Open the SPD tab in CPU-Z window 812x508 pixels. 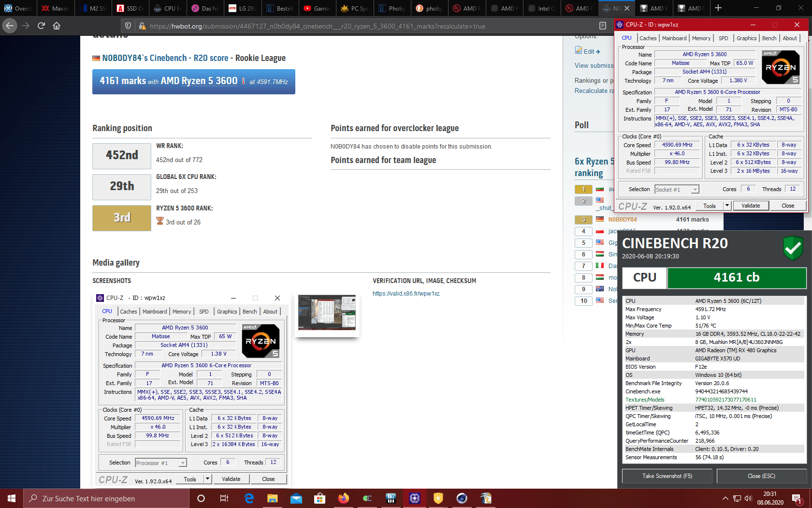point(724,38)
